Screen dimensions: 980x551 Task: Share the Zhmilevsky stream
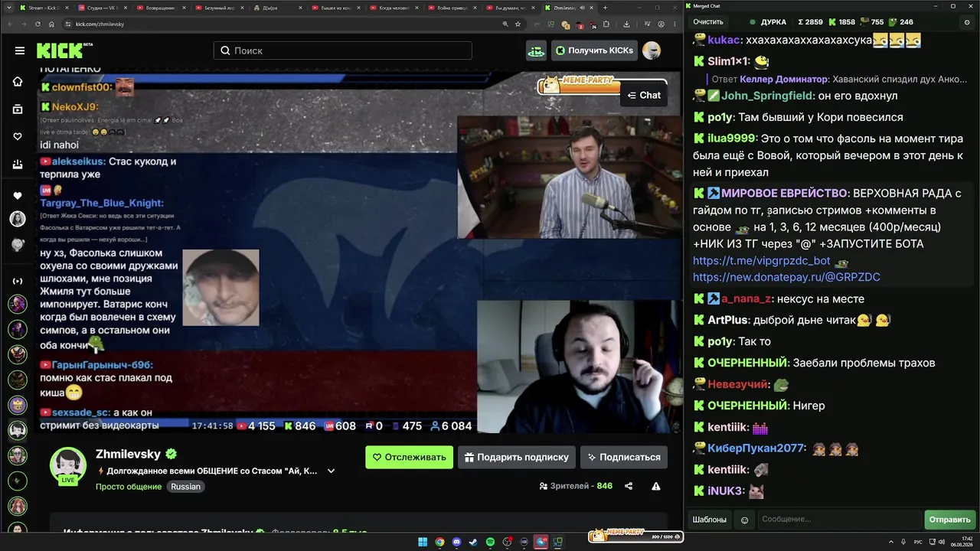(629, 486)
